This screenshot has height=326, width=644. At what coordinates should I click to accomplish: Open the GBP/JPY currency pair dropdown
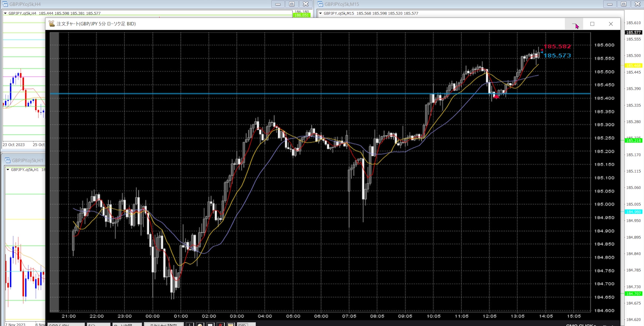[66, 325]
